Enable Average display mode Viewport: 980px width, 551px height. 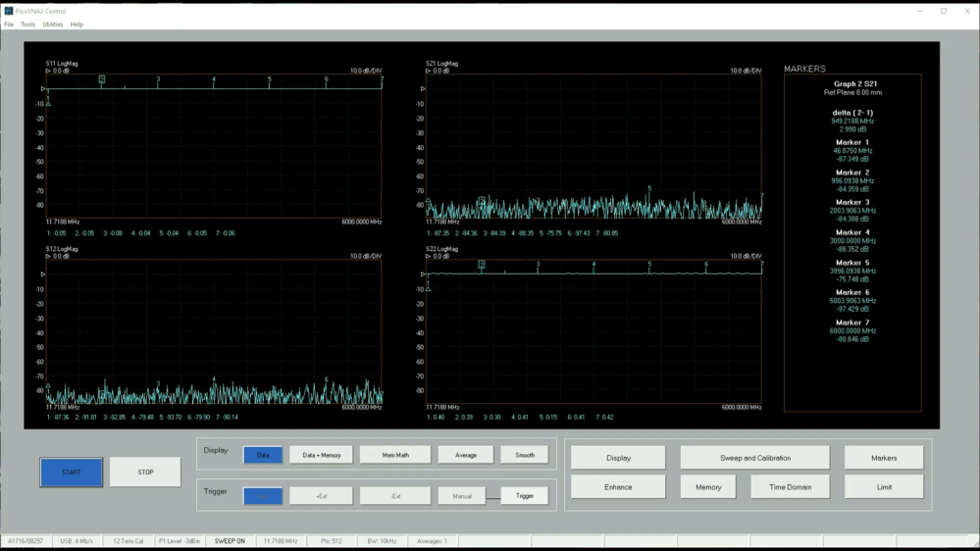pyautogui.click(x=465, y=455)
